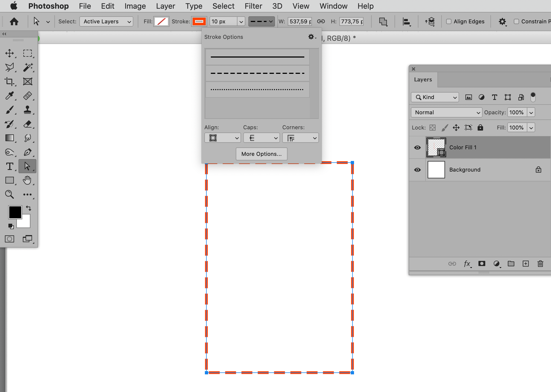This screenshot has height=392, width=551.
Task: Select the Move tool
Action: pyautogui.click(x=10, y=53)
